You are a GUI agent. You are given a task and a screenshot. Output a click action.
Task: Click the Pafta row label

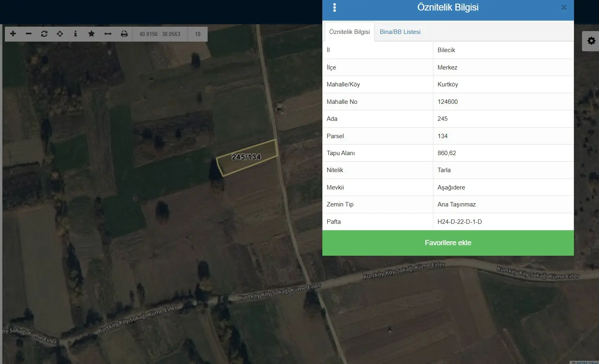tap(334, 222)
